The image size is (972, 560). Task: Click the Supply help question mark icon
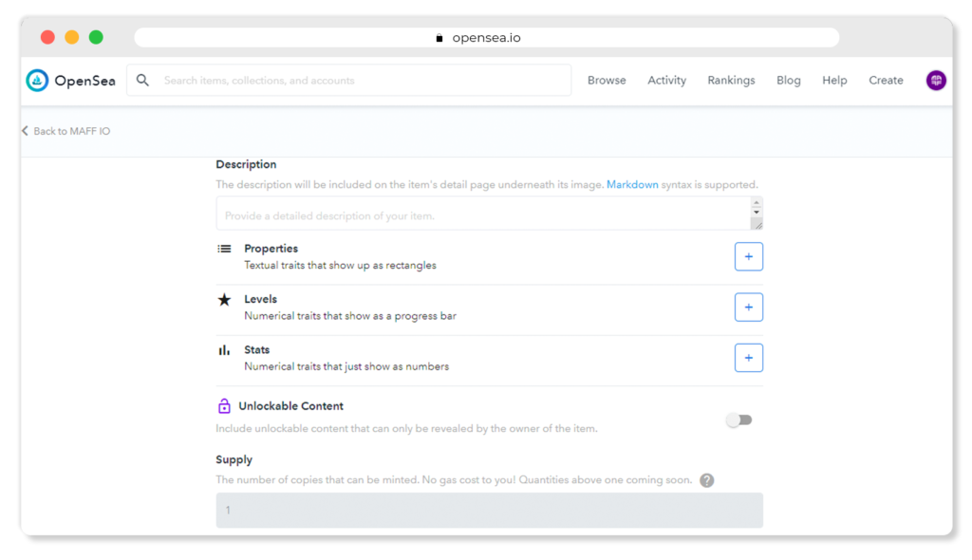(x=706, y=480)
